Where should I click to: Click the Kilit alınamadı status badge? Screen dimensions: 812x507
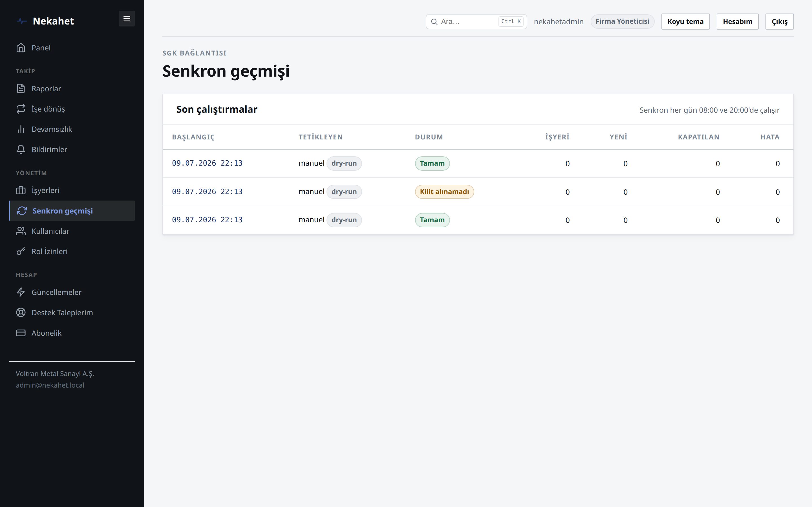pyautogui.click(x=444, y=192)
